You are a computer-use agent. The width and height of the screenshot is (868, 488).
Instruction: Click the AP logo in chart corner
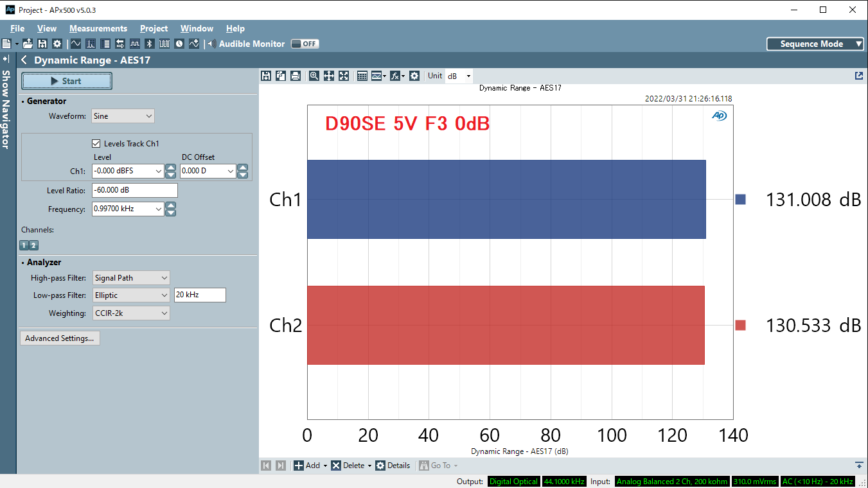point(718,116)
